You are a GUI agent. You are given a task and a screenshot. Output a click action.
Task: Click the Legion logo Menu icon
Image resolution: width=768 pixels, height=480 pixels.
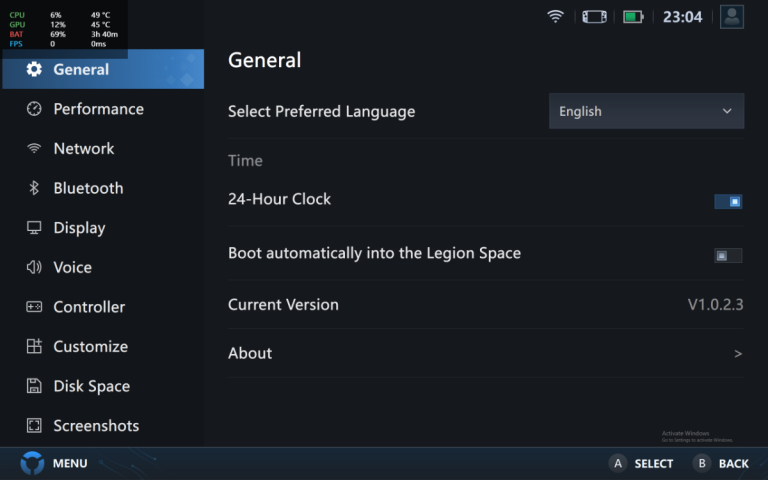pos(33,463)
